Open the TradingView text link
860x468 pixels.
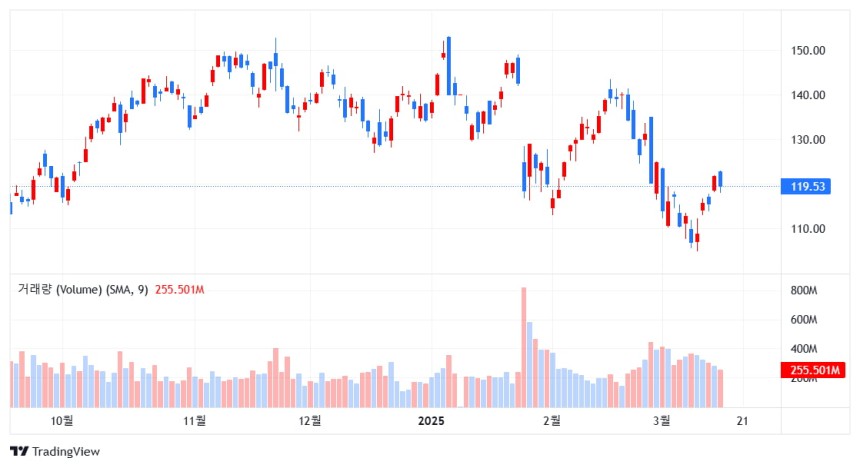point(66,452)
